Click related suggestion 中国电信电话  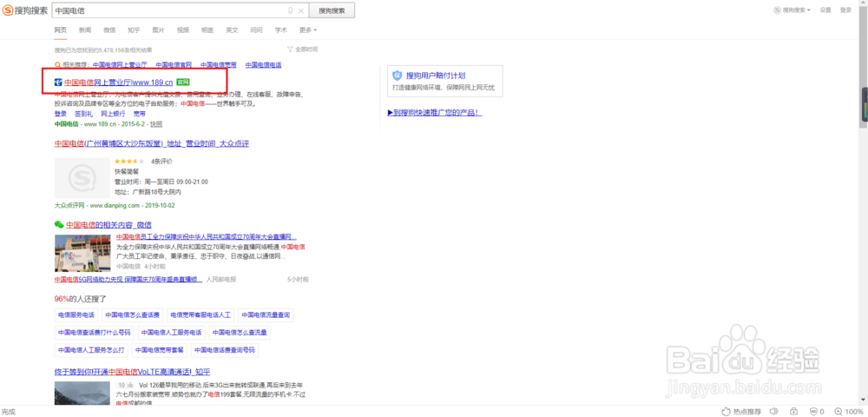pos(264,65)
